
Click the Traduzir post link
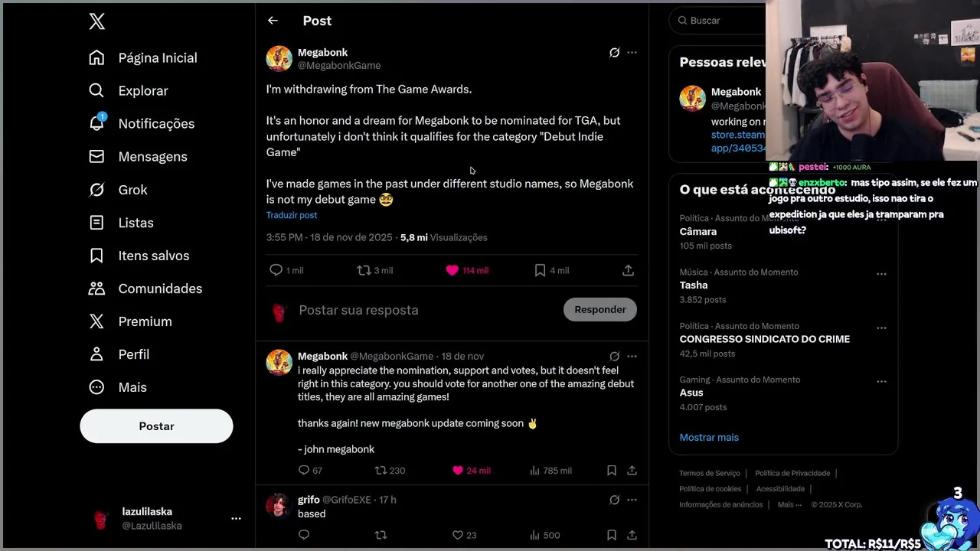coord(292,215)
